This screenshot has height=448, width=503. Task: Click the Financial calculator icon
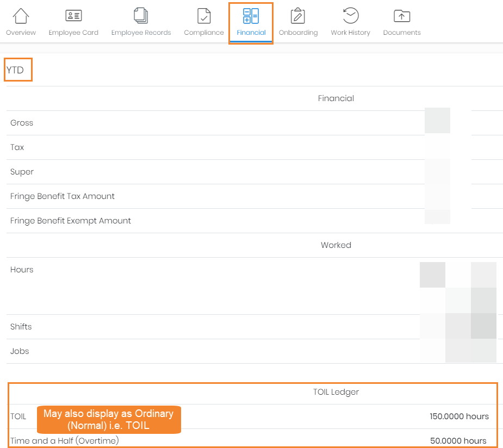251,16
